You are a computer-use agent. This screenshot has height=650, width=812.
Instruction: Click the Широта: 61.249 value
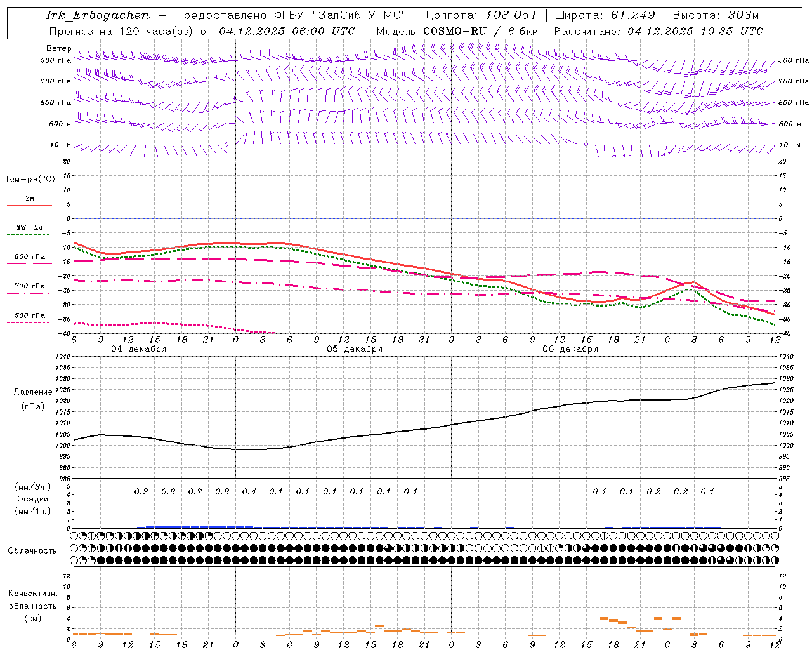tap(605, 15)
